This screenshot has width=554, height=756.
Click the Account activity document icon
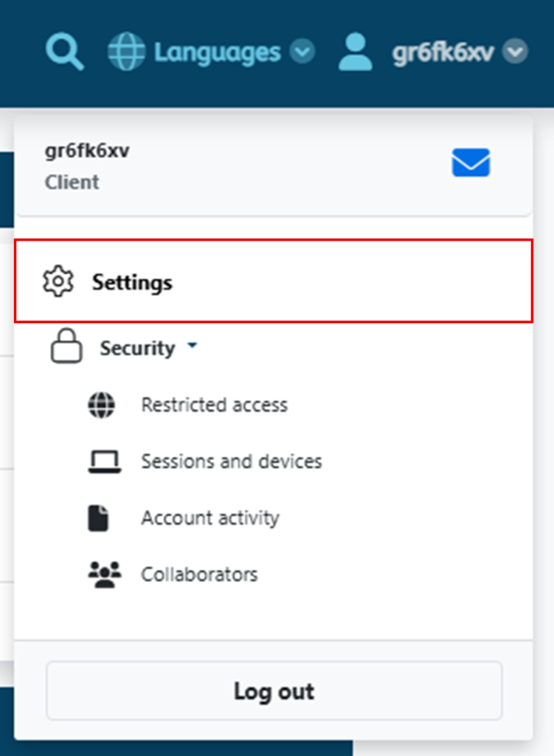99,518
